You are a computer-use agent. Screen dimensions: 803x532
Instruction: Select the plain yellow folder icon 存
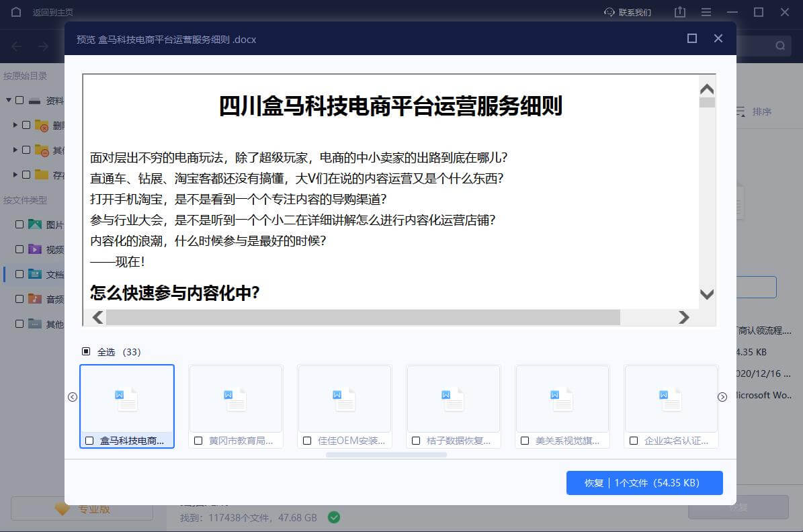pyautogui.click(x=42, y=175)
